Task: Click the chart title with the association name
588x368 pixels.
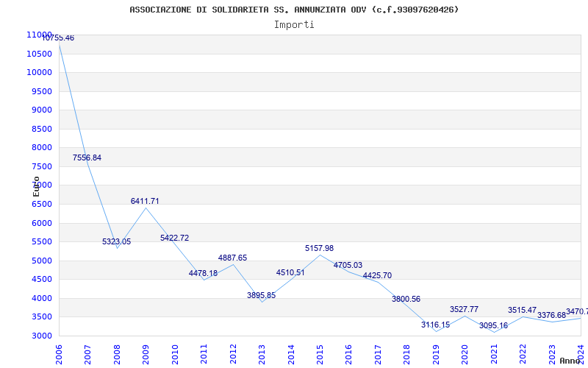Action: click(x=294, y=10)
